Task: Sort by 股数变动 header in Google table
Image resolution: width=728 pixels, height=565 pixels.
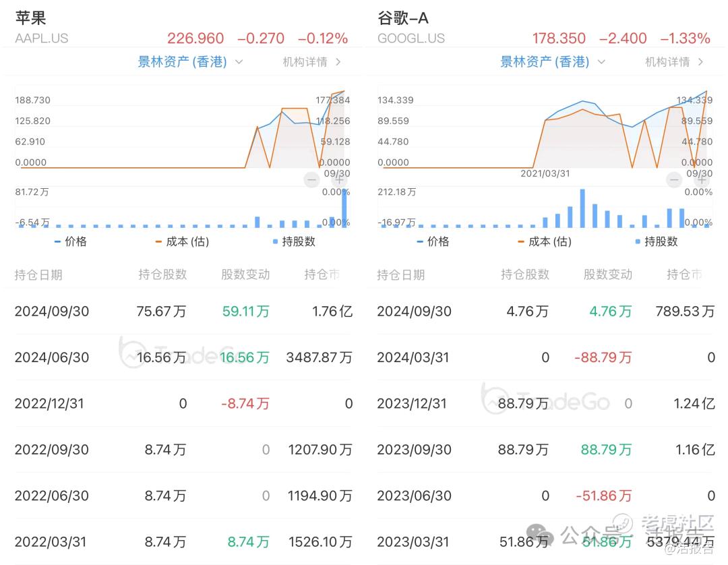Action: [608, 274]
